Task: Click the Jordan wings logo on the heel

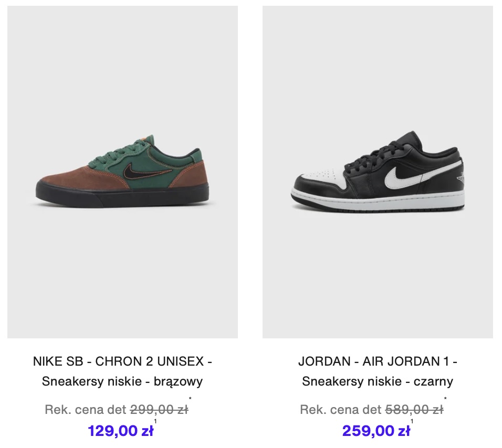Action: [x=460, y=179]
